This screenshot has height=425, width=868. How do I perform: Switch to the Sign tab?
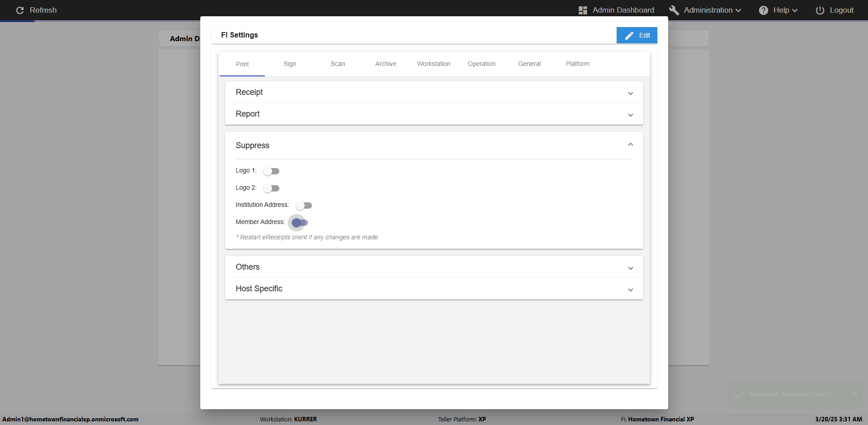290,64
